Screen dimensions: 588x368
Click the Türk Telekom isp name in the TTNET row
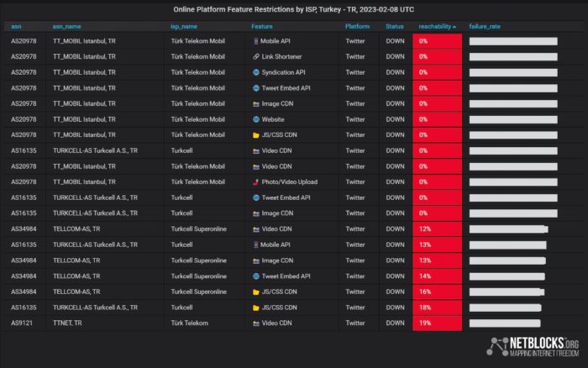click(x=189, y=323)
